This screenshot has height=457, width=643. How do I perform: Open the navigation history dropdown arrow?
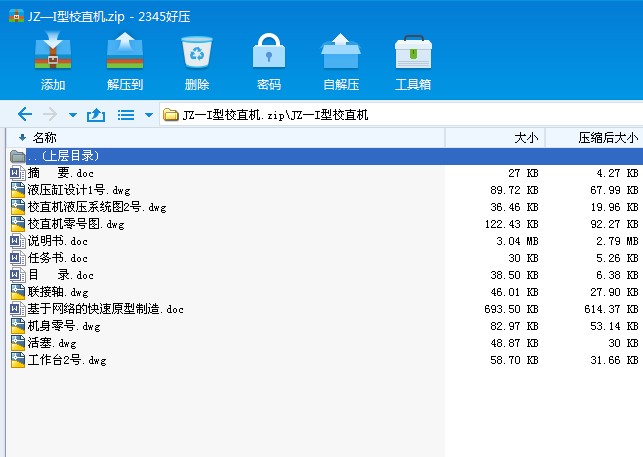click(x=73, y=115)
